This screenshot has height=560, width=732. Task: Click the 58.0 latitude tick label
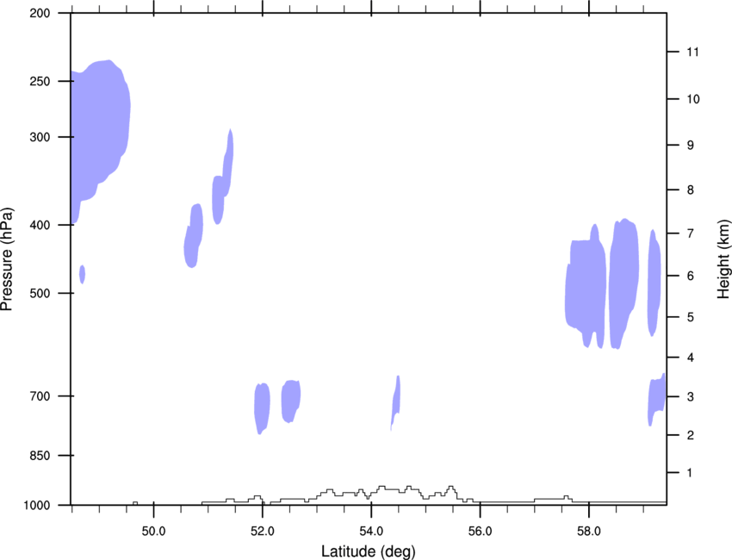[x=589, y=532]
